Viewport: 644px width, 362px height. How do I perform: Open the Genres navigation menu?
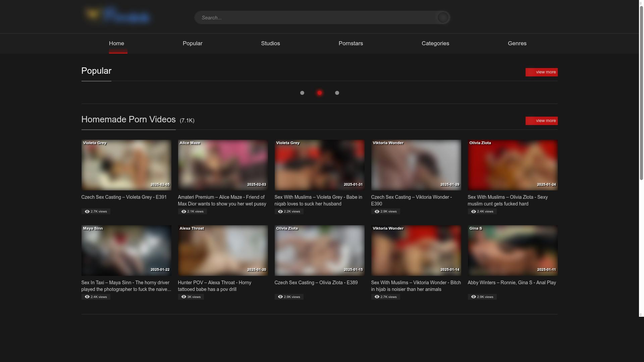(x=517, y=43)
